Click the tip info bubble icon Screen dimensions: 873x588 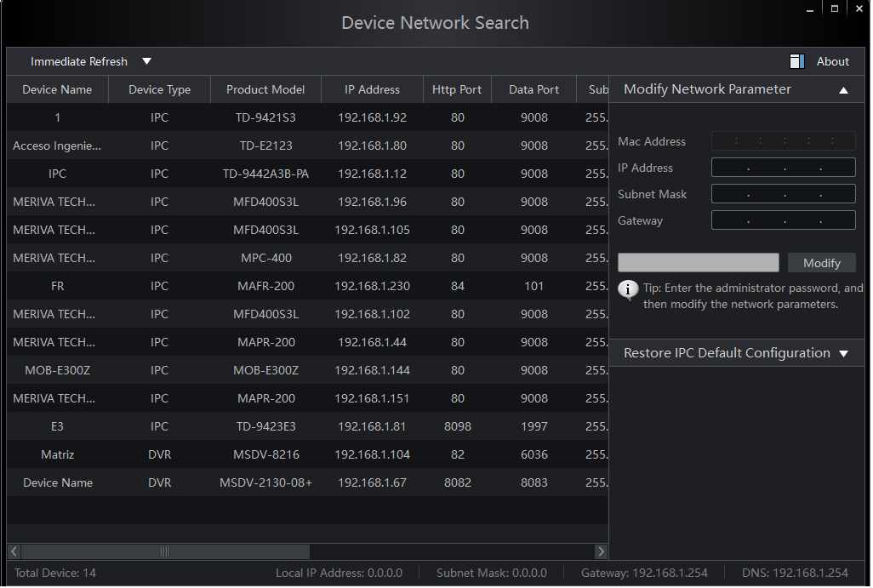point(628,290)
